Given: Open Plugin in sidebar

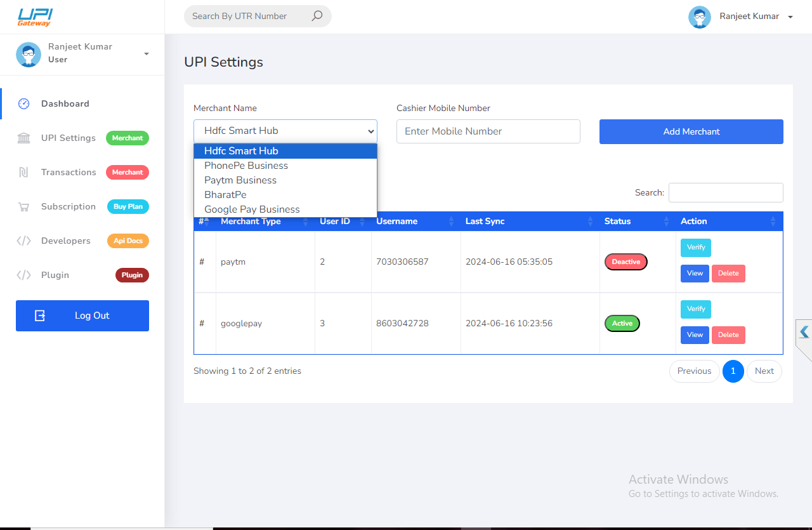Looking at the screenshot, I should (x=55, y=275).
